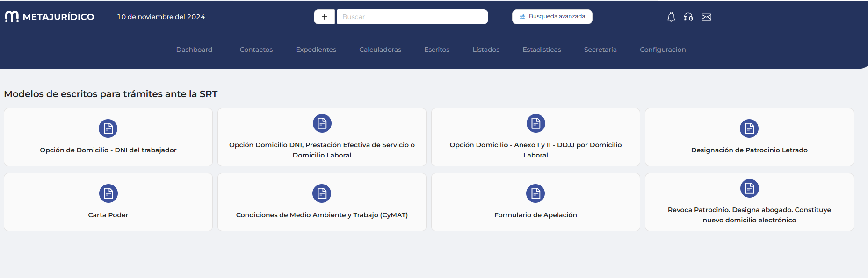Click the notifications bell icon
Viewport: 868px width, 278px height.
[x=671, y=17]
